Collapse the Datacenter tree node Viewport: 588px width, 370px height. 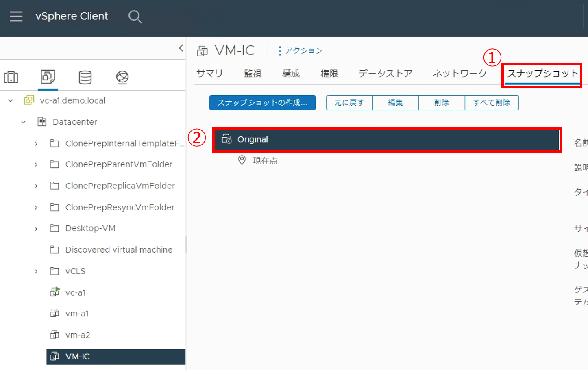click(24, 122)
